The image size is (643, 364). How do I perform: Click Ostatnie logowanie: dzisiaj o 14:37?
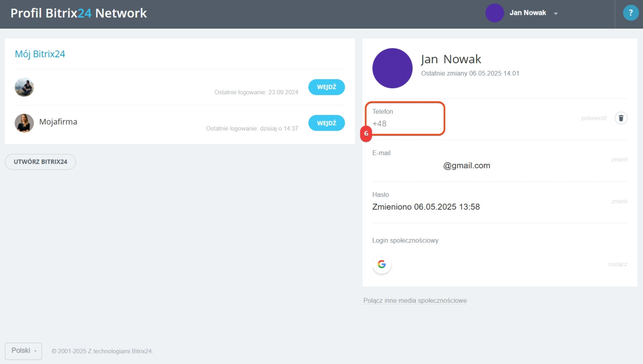[x=252, y=129]
